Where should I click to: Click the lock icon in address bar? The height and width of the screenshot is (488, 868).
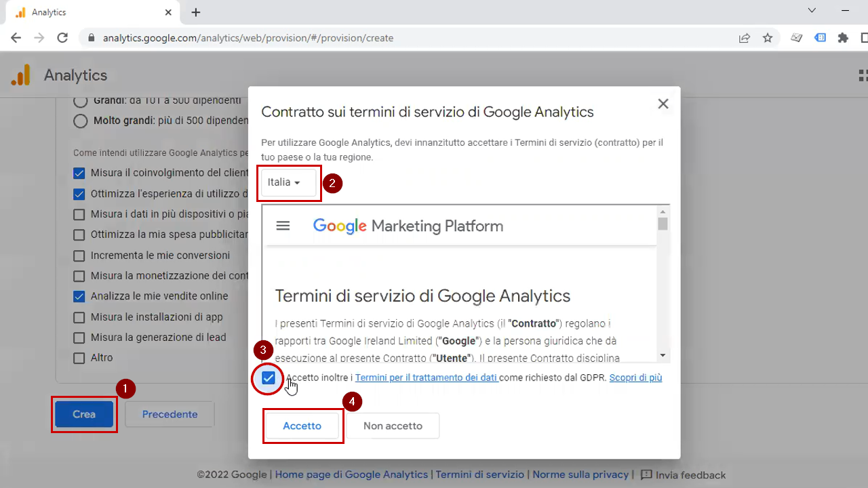point(92,38)
